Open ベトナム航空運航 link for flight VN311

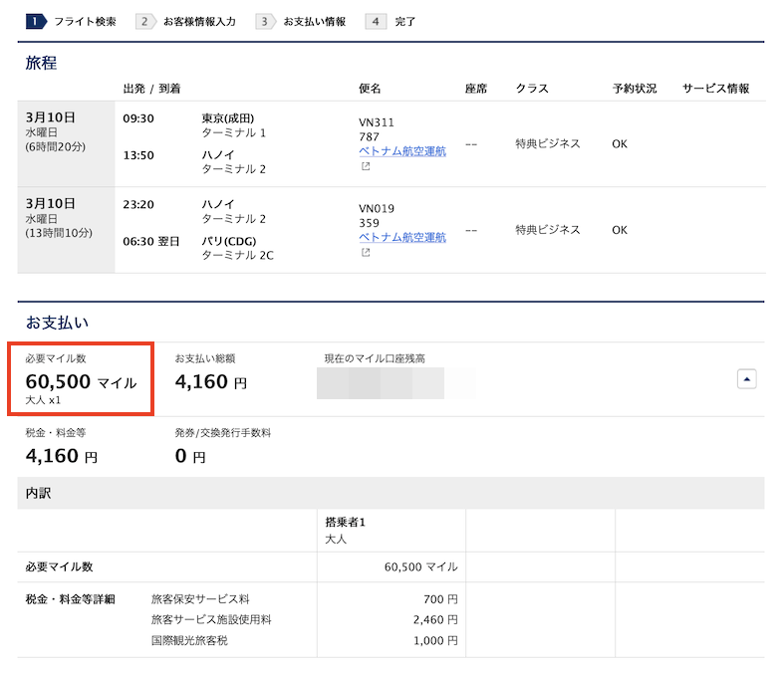[x=402, y=151]
